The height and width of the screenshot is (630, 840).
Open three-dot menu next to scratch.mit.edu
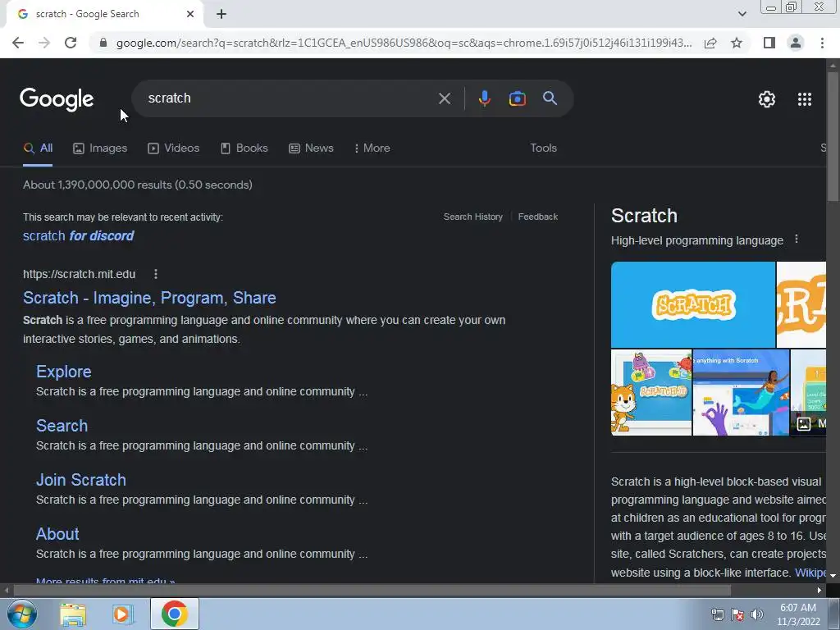156,274
